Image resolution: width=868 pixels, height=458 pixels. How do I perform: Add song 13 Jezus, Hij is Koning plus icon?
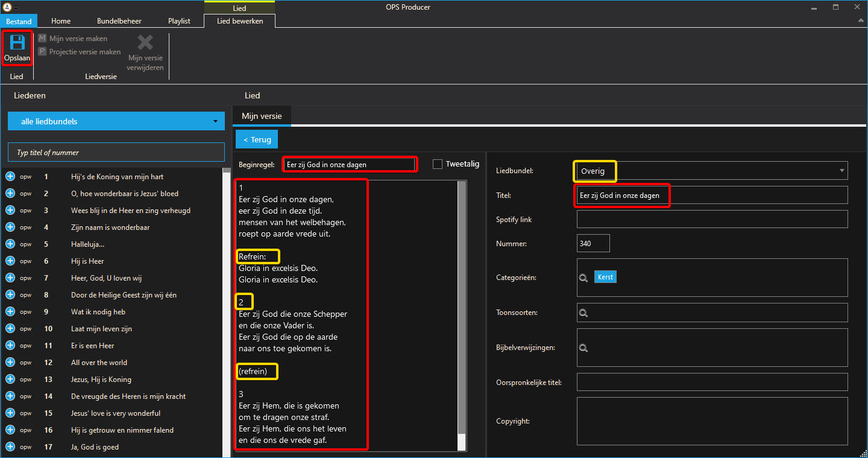[10, 380]
